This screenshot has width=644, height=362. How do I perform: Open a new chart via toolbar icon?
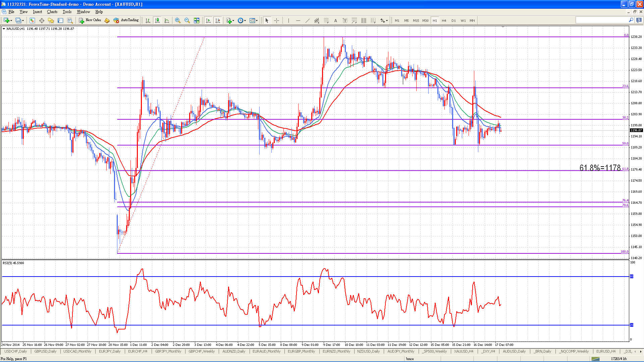(6, 20)
